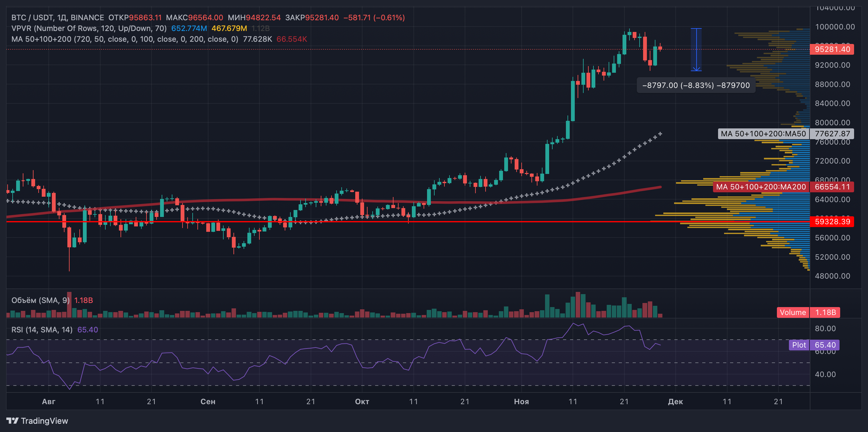Click the MA 50+100+200:MA50 axis label
Viewport: 868px width, 432px height.
763,134
